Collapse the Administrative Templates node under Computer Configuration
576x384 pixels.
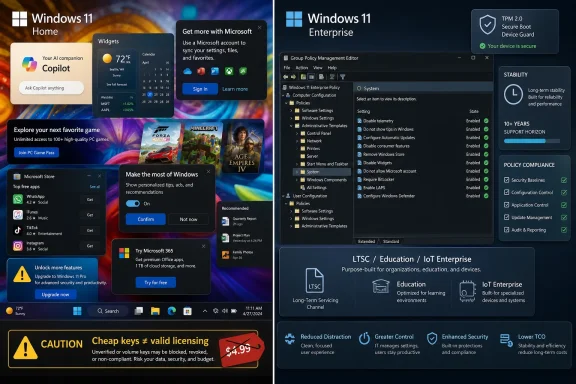[292, 126]
